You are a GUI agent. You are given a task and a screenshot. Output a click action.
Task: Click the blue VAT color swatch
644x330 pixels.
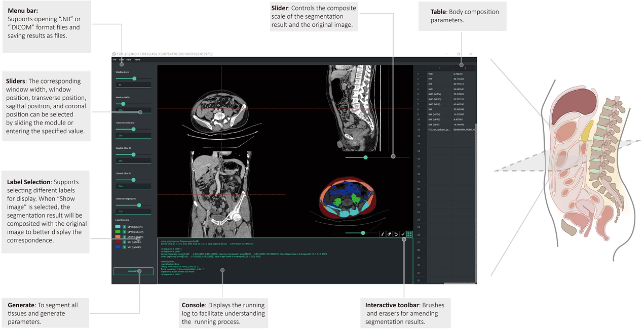point(118,247)
